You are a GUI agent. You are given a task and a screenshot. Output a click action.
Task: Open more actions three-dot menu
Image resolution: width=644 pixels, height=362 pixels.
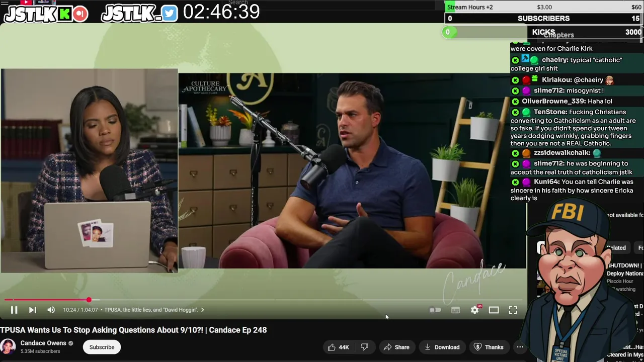(520, 347)
